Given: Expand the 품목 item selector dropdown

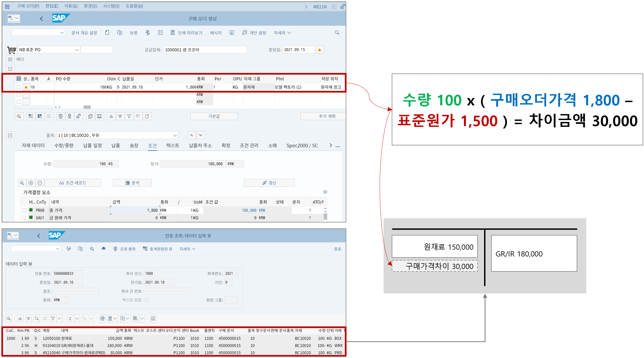Looking at the screenshot, I should (x=175, y=135).
